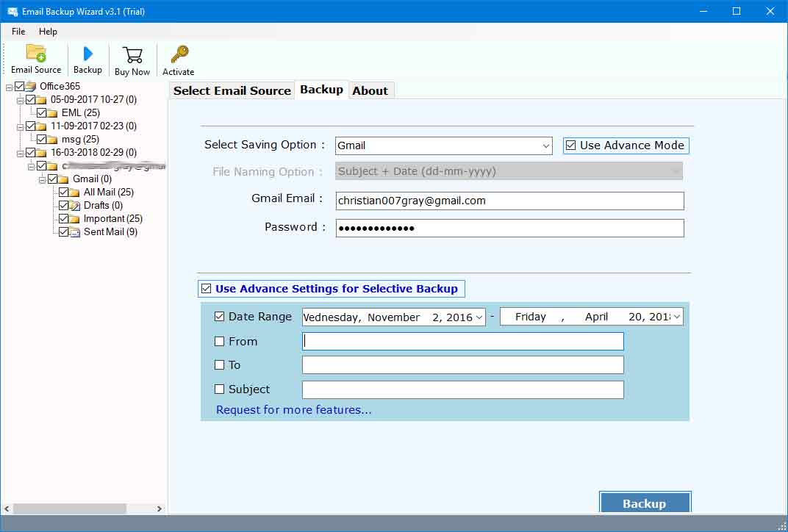Uncheck the Important (25) checkbox
The image size is (788, 532).
click(x=63, y=218)
